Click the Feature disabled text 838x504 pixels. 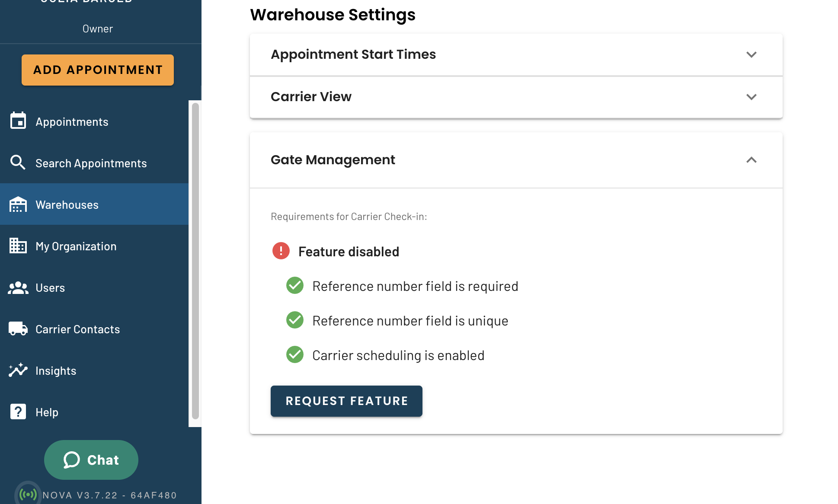[349, 252]
